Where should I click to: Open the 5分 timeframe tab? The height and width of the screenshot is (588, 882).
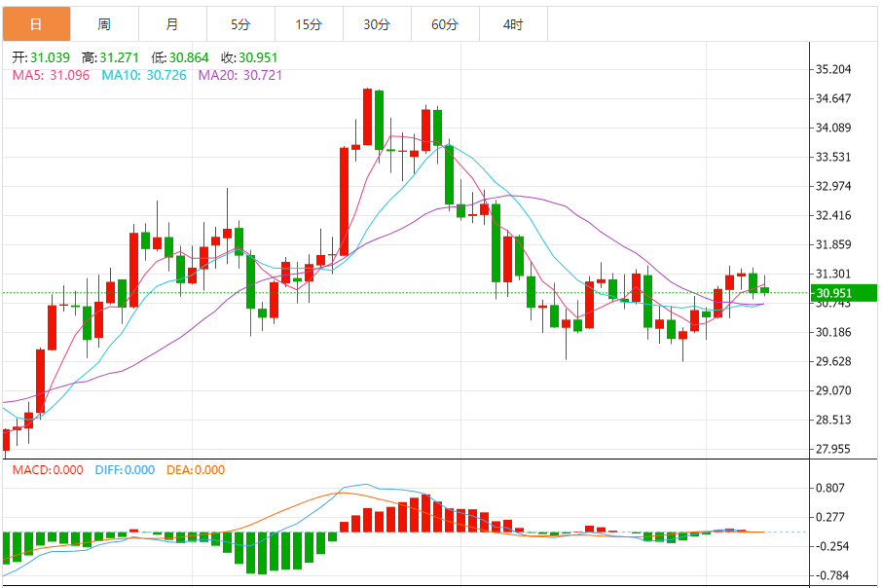pos(240,24)
